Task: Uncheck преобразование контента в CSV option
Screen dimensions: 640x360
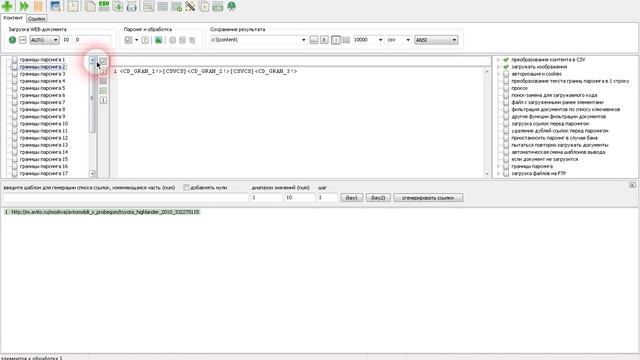Action: (506, 60)
